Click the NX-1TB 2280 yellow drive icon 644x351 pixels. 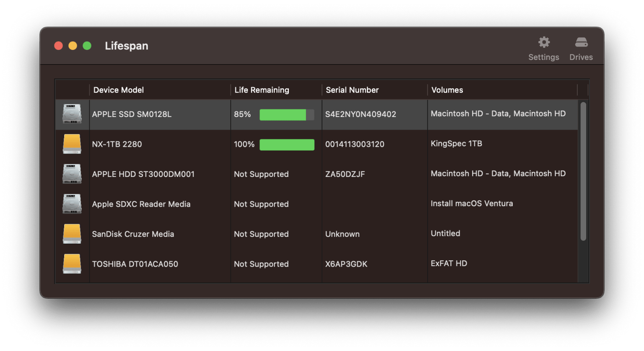click(x=72, y=144)
